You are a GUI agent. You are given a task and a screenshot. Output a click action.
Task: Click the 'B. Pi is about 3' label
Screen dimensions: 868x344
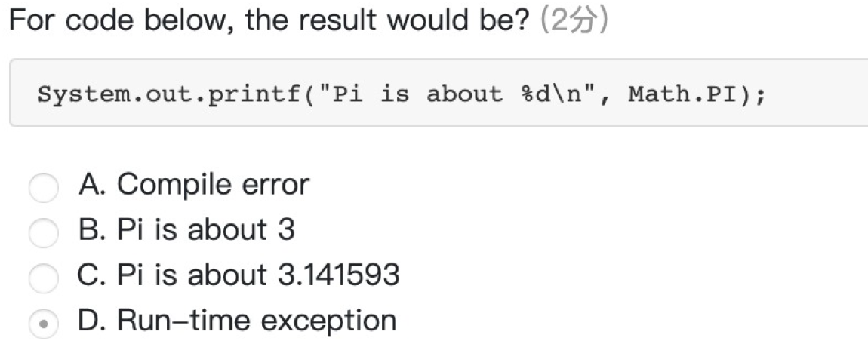(x=186, y=229)
